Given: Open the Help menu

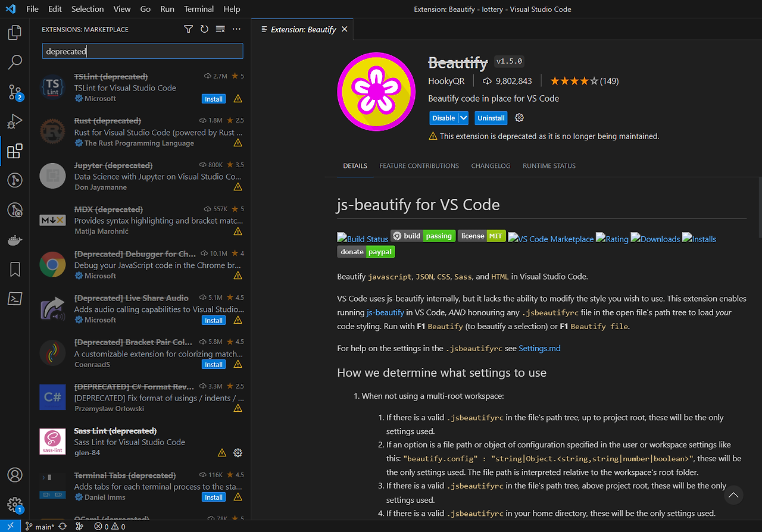Looking at the screenshot, I should (x=232, y=9).
